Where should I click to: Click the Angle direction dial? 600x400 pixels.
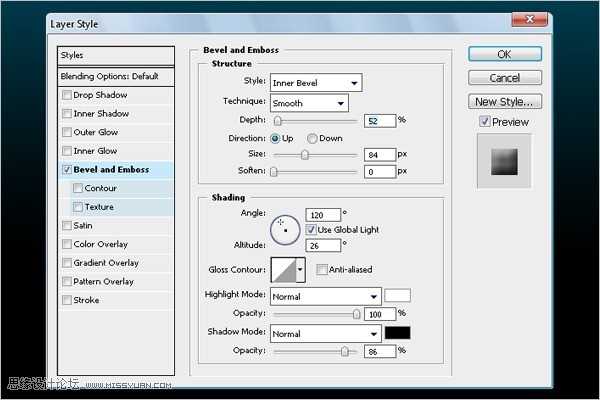pyautogui.click(x=285, y=229)
